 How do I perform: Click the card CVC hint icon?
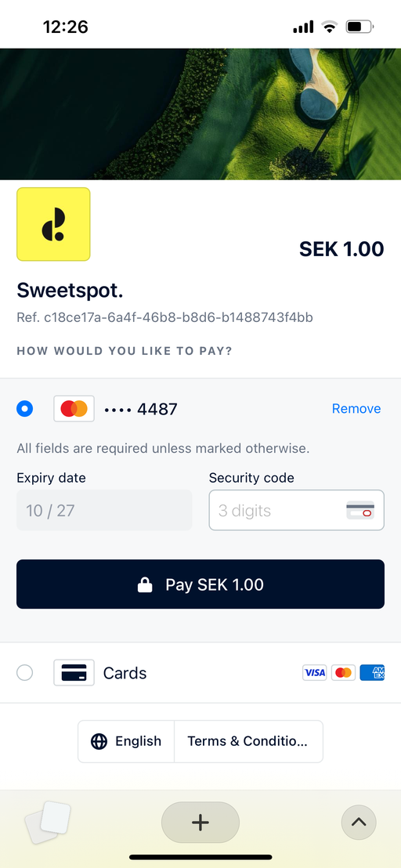pyautogui.click(x=360, y=511)
